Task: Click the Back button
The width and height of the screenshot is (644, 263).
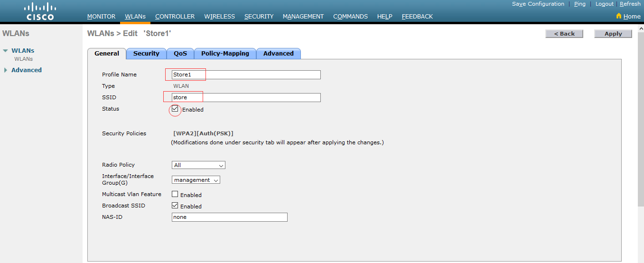Action: 564,34
